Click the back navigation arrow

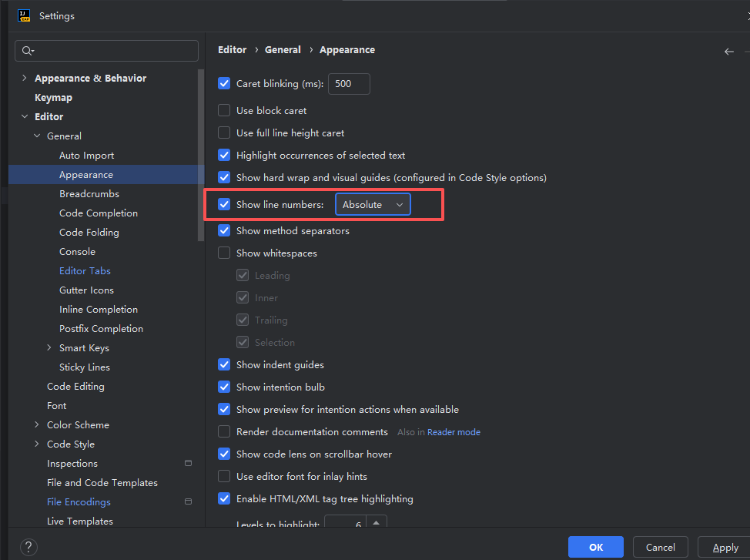pyautogui.click(x=729, y=52)
